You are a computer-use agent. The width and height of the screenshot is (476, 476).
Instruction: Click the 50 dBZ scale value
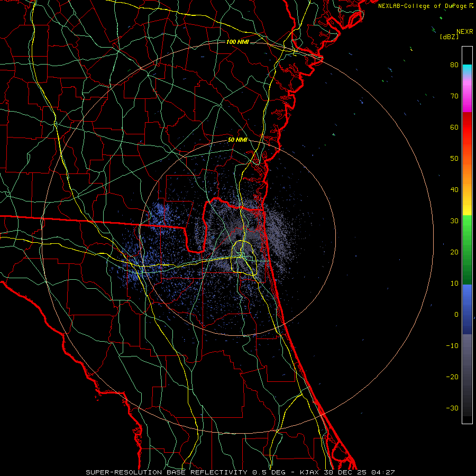coord(454,159)
